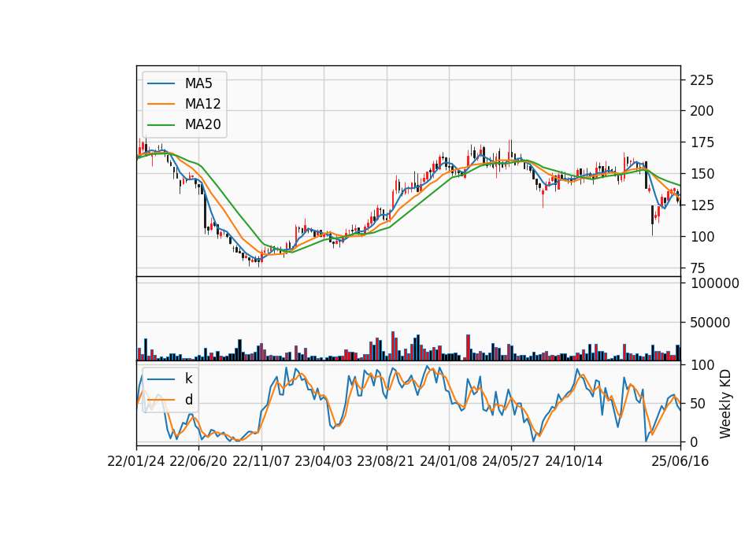Screen dimensions: 756x543
Task: Click the 100000 volume axis label
Action: (714, 283)
